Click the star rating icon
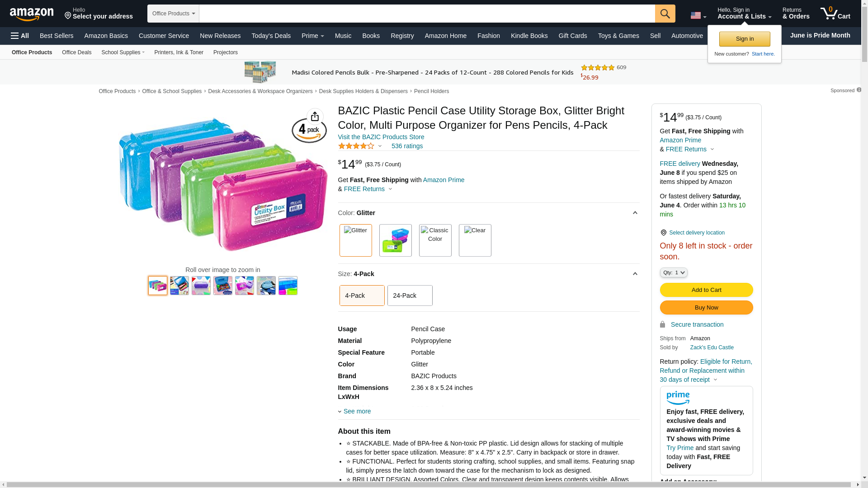This screenshot has width=868, height=488. (x=356, y=146)
